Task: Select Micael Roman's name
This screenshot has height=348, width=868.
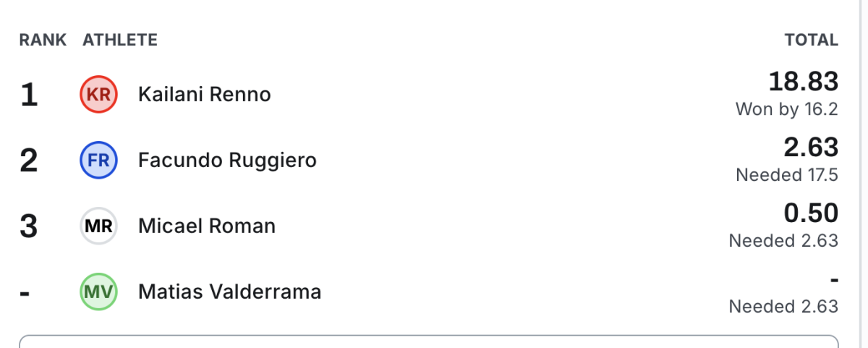Action: (206, 226)
